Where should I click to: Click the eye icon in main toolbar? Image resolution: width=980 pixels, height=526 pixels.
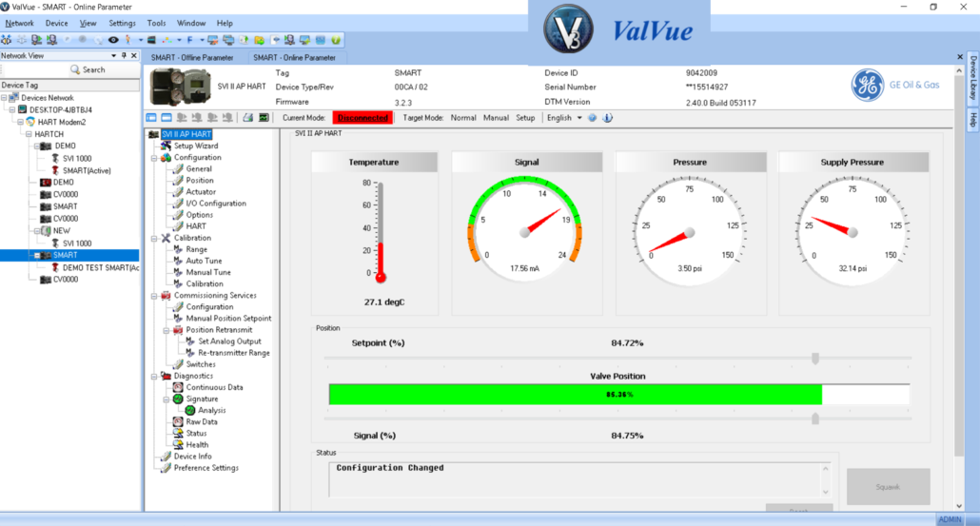tap(113, 40)
